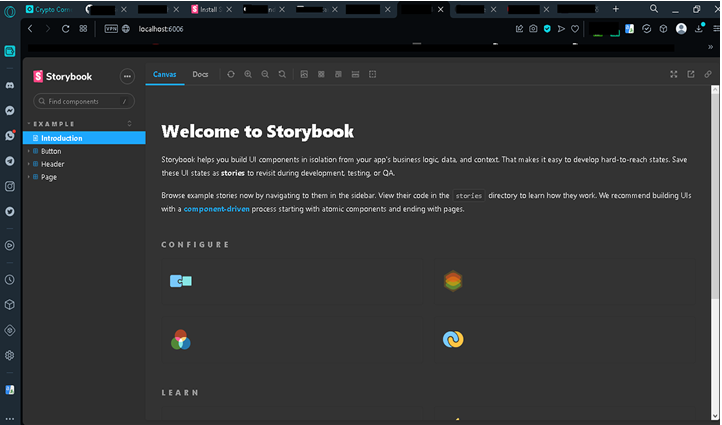This screenshot has height=425, width=722.
Task: Open the plugin puzzle configure card
Action: 291,281
